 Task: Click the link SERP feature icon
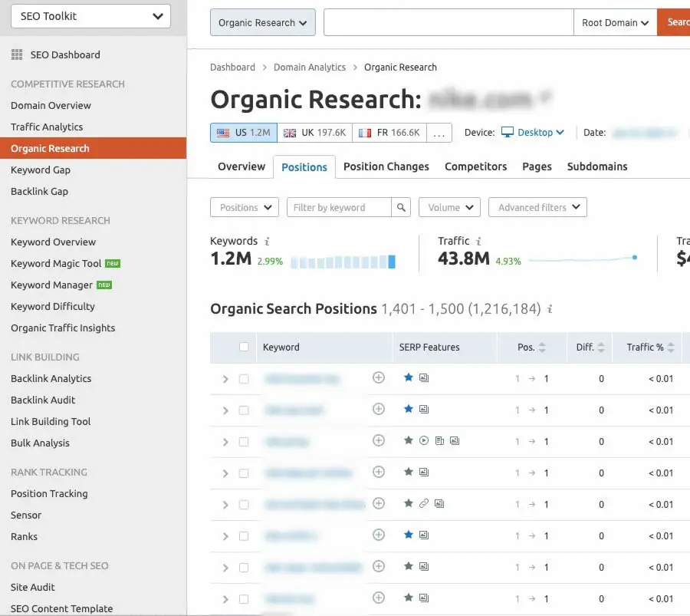click(x=424, y=503)
